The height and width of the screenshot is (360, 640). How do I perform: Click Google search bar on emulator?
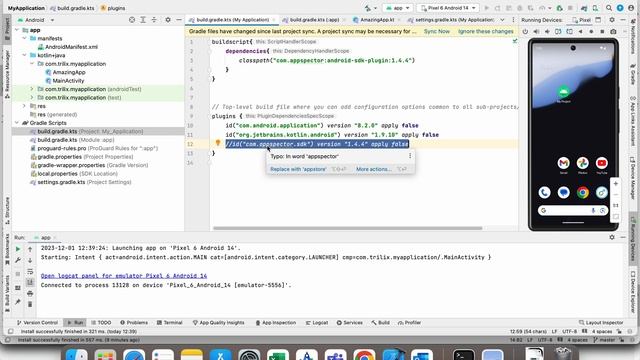[573, 210]
